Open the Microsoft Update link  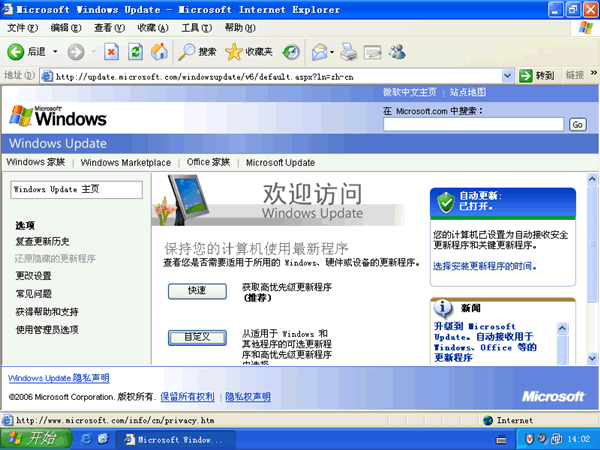click(x=280, y=163)
